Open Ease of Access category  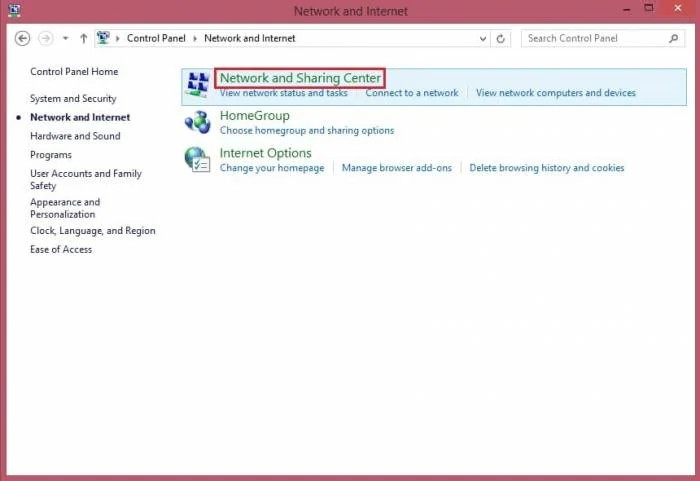(x=61, y=249)
